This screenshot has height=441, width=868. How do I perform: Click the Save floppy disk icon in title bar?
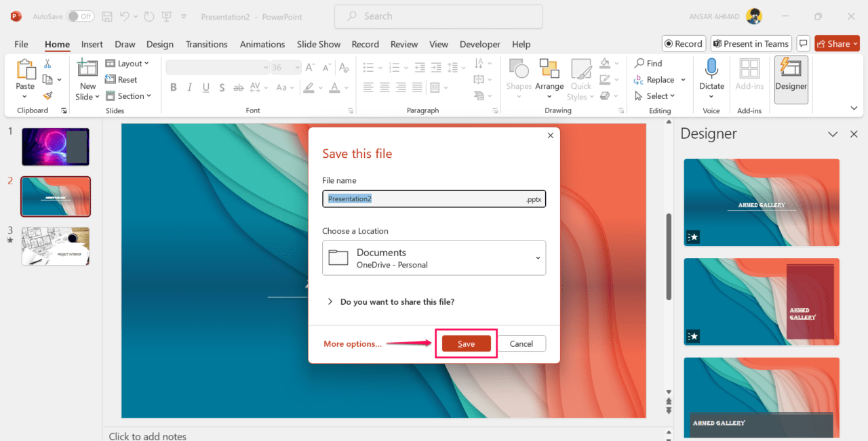[x=107, y=16]
